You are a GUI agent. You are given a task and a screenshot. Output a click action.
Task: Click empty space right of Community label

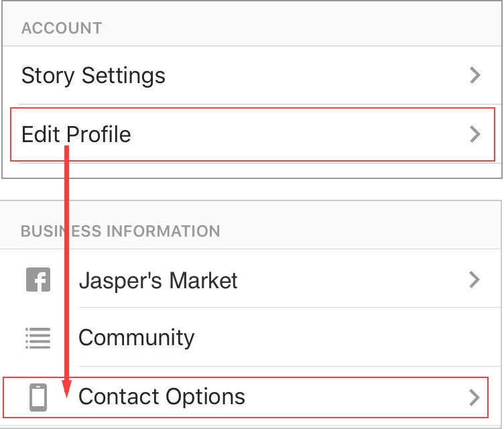click(335, 338)
